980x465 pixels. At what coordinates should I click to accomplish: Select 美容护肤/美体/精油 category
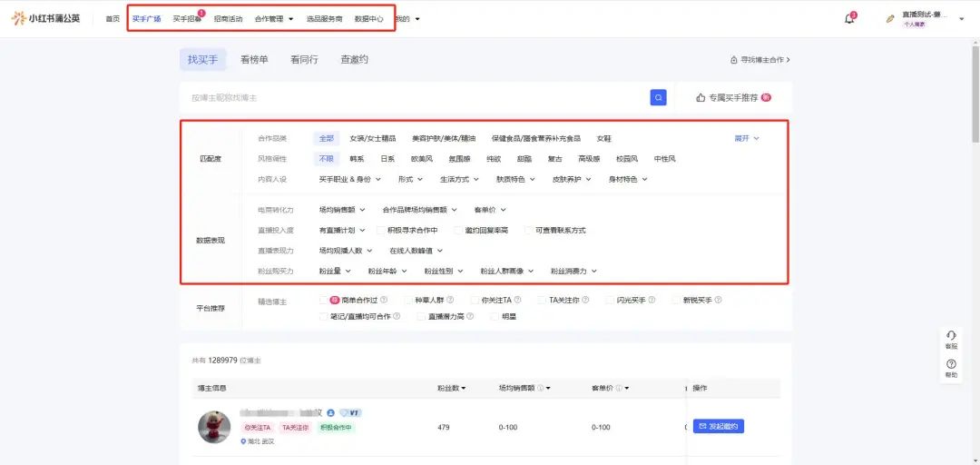click(x=444, y=138)
